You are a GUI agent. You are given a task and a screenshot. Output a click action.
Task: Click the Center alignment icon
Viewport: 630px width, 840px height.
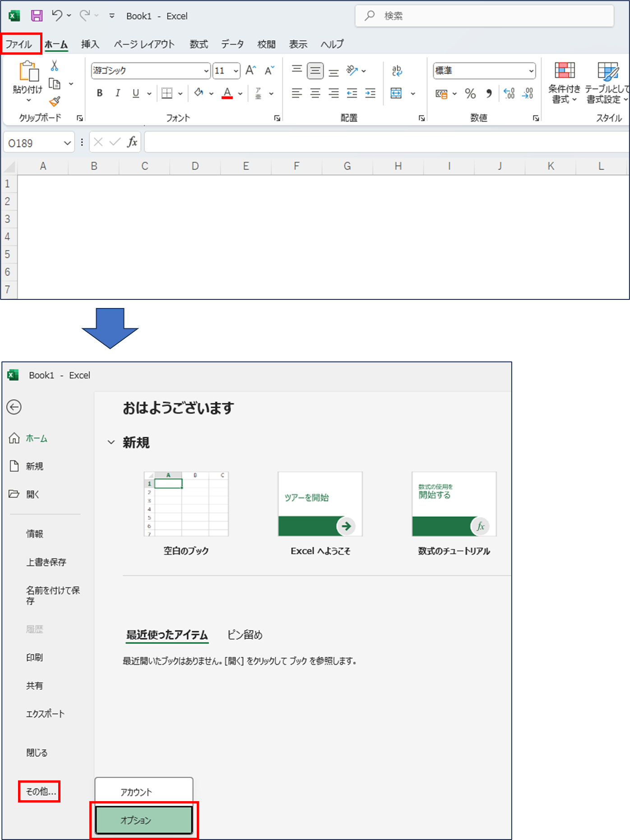pyautogui.click(x=315, y=93)
